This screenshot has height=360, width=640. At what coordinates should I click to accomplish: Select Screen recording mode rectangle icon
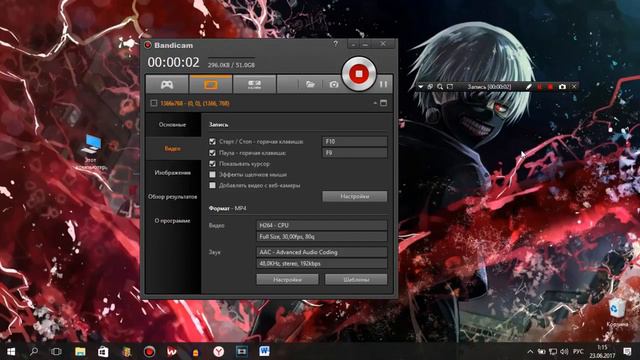tap(211, 84)
